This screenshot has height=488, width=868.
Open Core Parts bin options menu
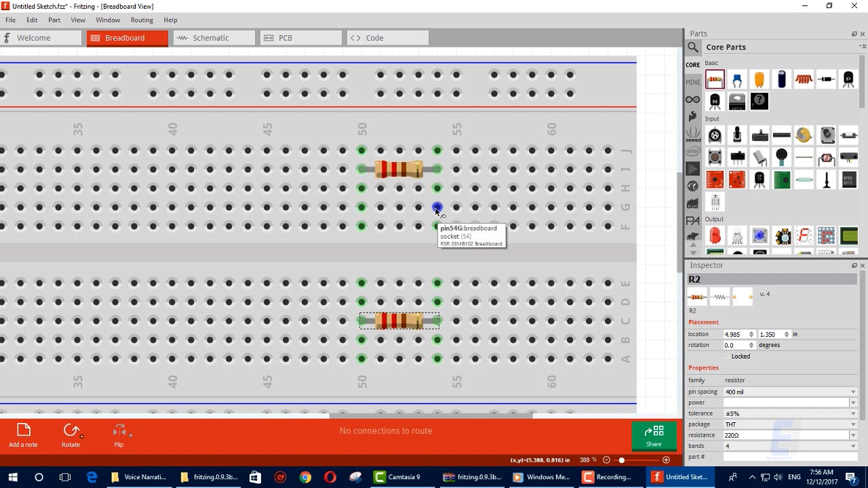coord(862,47)
